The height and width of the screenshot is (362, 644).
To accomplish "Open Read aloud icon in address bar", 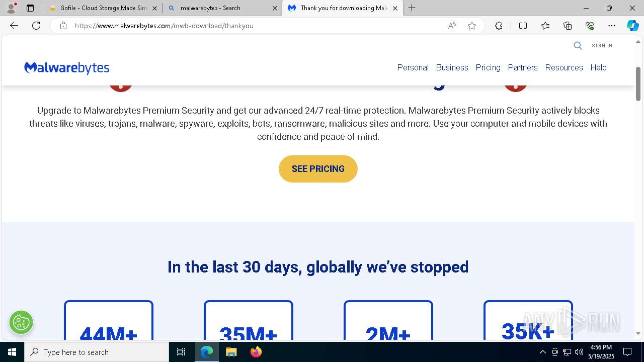I will 452,26.
